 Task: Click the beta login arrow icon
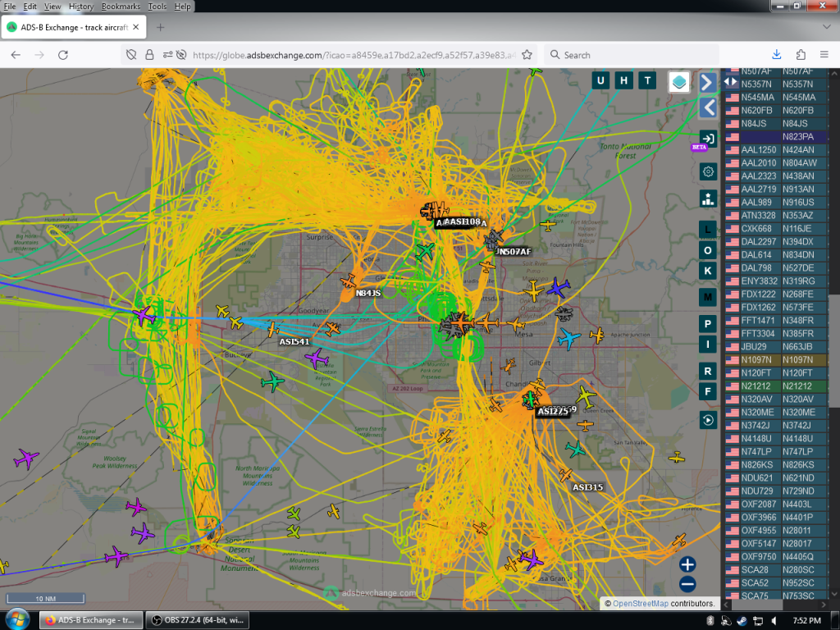(708, 139)
